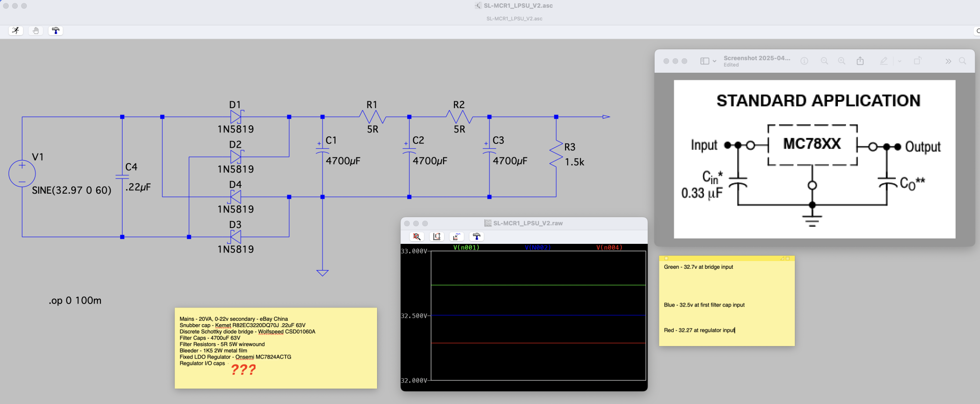Click the Markup pencil icon in Preview
The height and width of the screenshot is (404, 980).
coord(884,61)
